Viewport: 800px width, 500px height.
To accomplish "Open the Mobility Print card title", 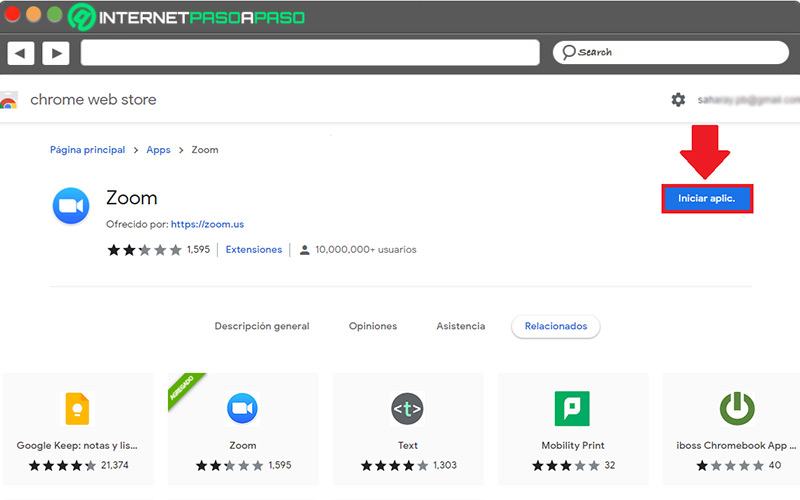I will 573,445.
